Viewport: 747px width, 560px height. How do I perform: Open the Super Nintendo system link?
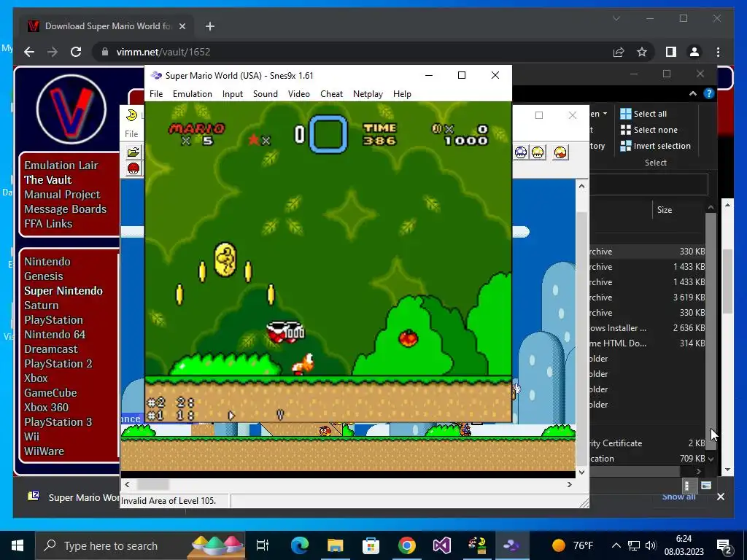point(63,290)
